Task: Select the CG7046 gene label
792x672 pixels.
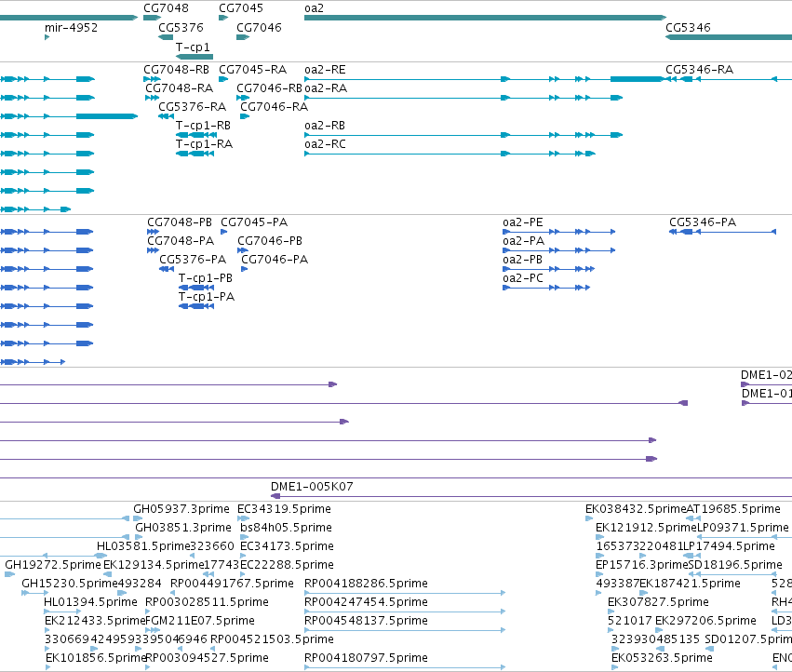Action: pyautogui.click(x=259, y=28)
